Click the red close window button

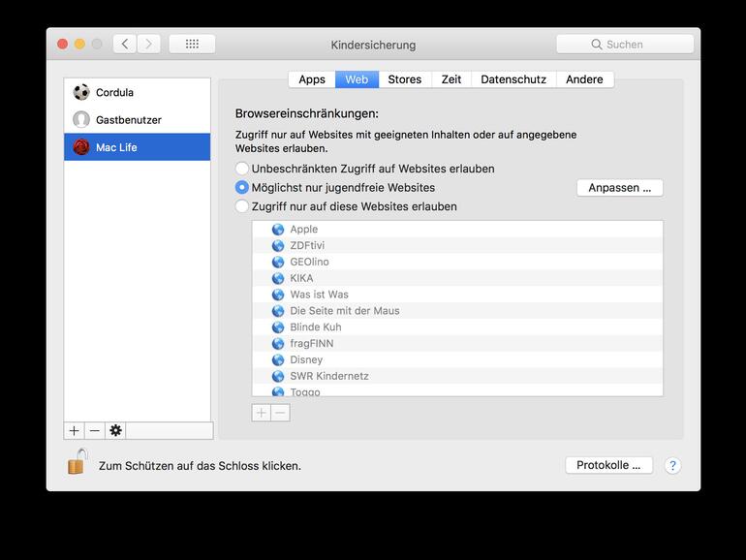pos(62,45)
